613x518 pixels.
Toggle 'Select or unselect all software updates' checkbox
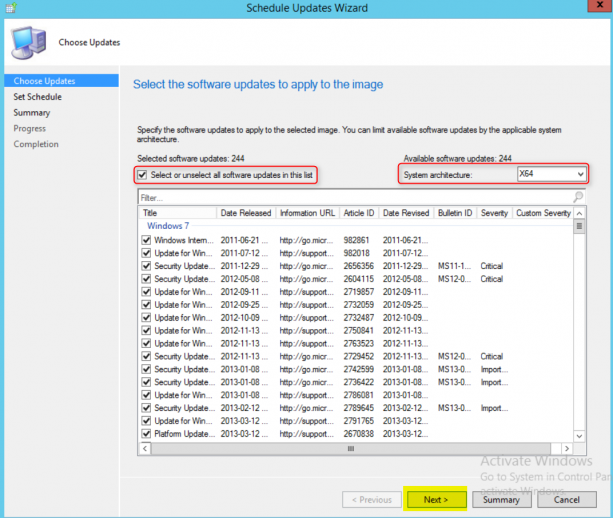click(x=145, y=174)
